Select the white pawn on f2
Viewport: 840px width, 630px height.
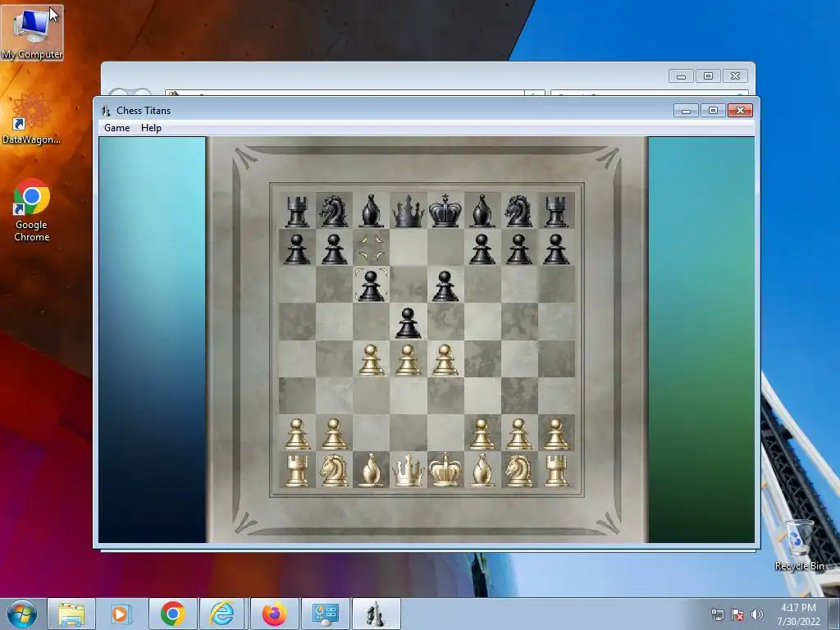click(482, 434)
